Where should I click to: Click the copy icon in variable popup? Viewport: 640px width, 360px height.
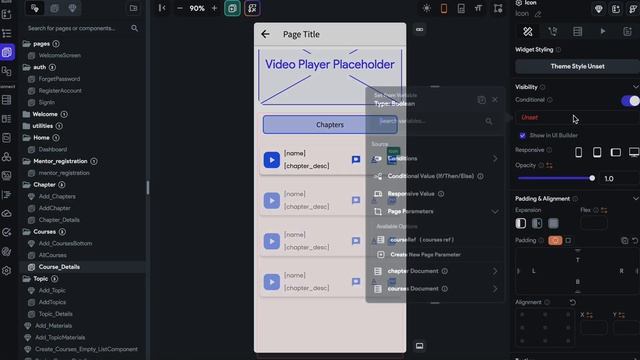pos(482,100)
